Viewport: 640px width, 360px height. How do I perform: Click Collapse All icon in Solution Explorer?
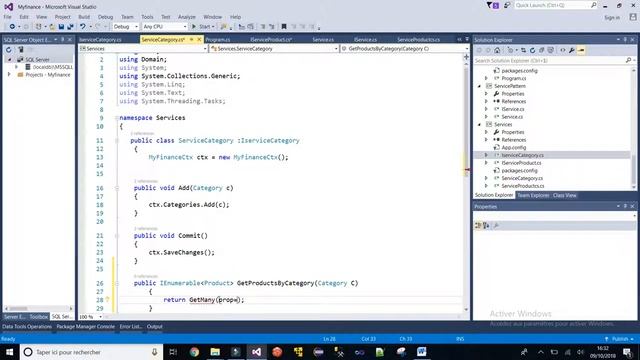(542, 50)
